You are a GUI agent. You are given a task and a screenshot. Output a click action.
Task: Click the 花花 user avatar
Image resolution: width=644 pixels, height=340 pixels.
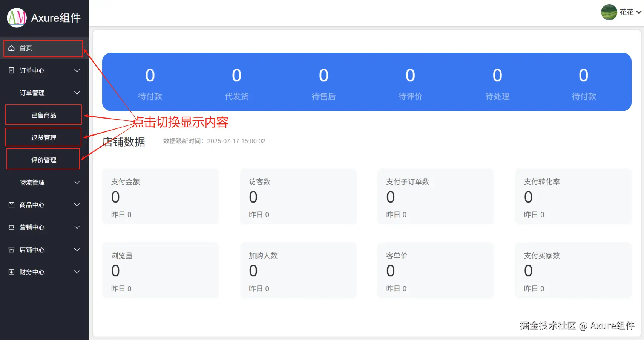pyautogui.click(x=609, y=12)
